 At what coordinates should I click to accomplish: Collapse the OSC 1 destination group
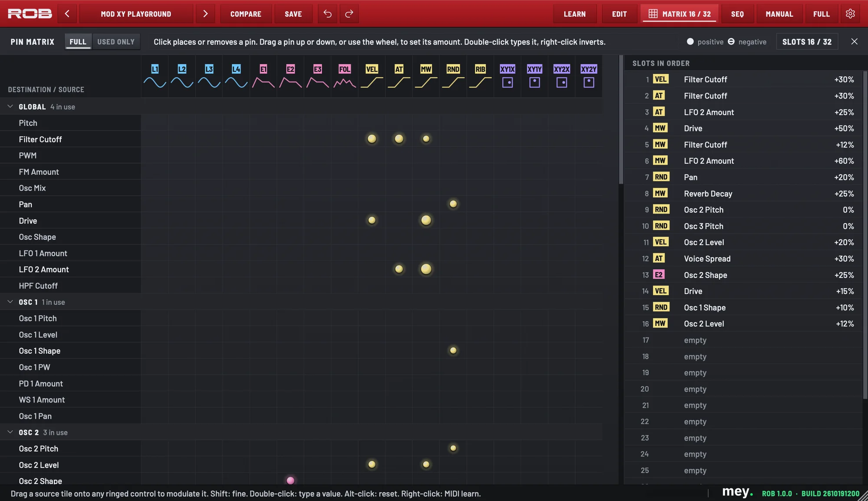coord(10,302)
